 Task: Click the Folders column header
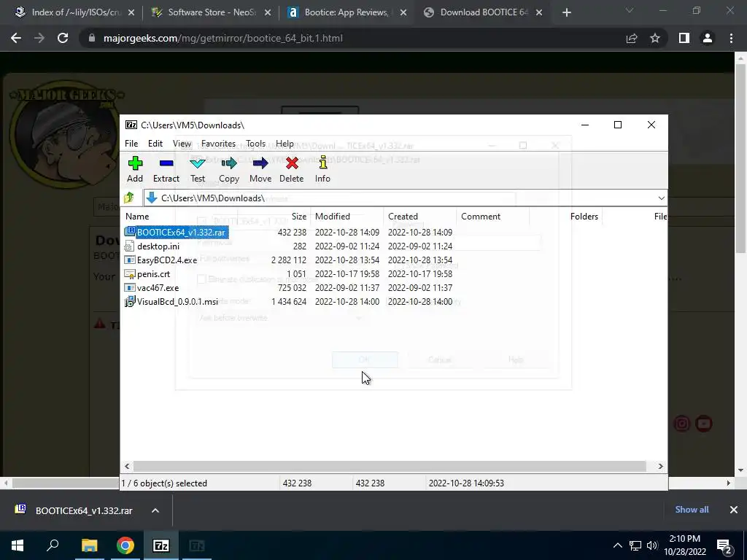point(584,216)
